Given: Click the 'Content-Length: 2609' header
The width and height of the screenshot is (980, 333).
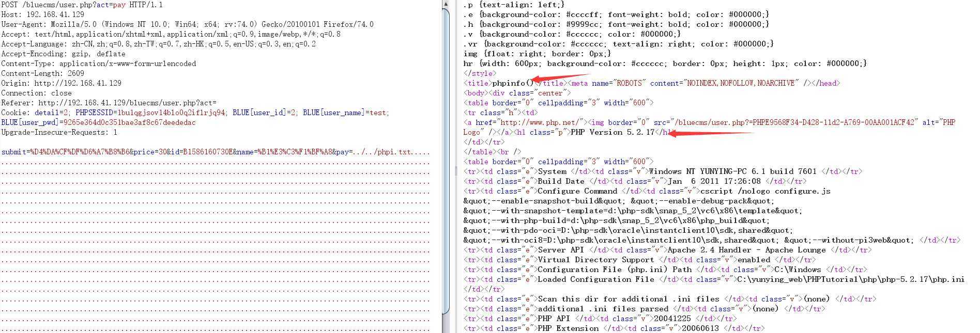Looking at the screenshot, I should pos(42,73).
